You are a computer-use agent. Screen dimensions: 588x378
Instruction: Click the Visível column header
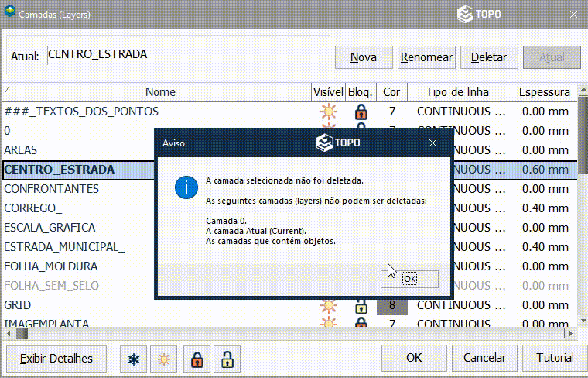328,92
